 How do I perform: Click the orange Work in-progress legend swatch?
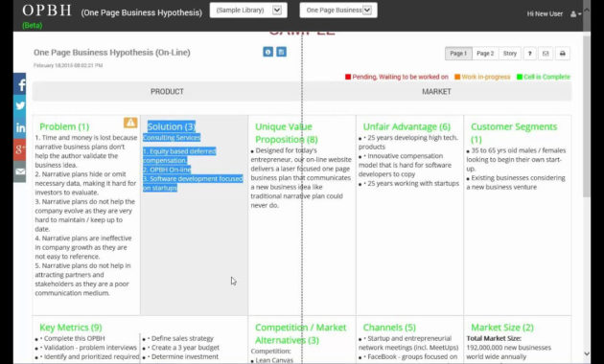tap(457, 77)
